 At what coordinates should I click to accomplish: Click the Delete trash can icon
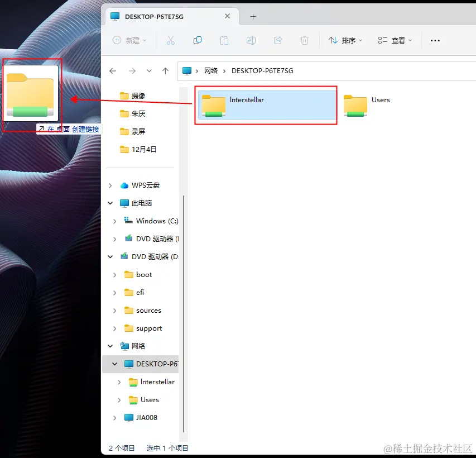(305, 40)
